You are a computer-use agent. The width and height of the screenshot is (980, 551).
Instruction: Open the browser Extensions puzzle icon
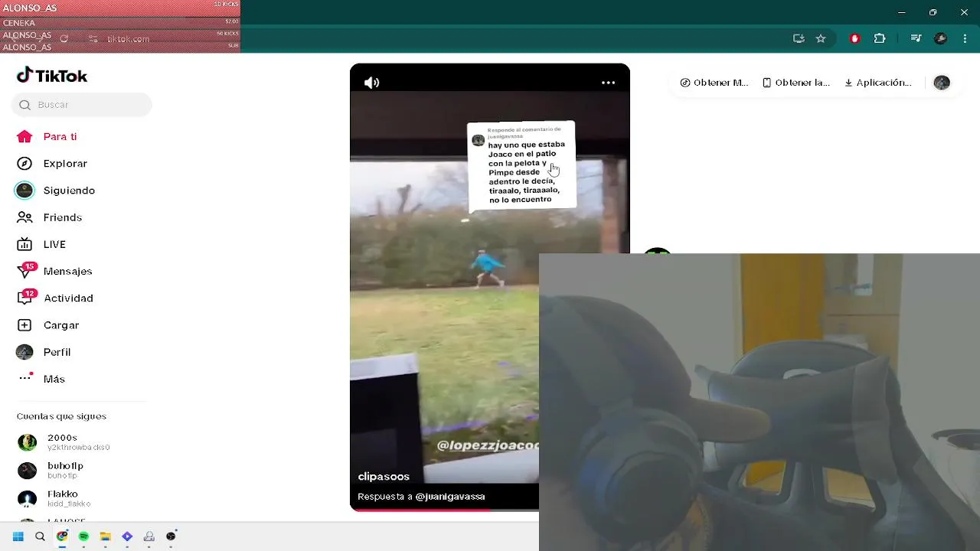point(880,38)
